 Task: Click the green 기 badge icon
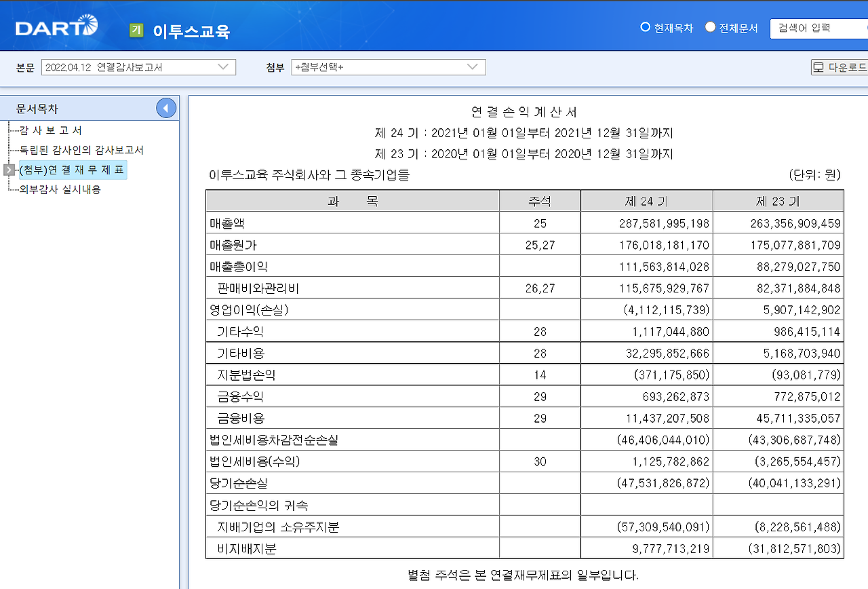click(x=136, y=31)
